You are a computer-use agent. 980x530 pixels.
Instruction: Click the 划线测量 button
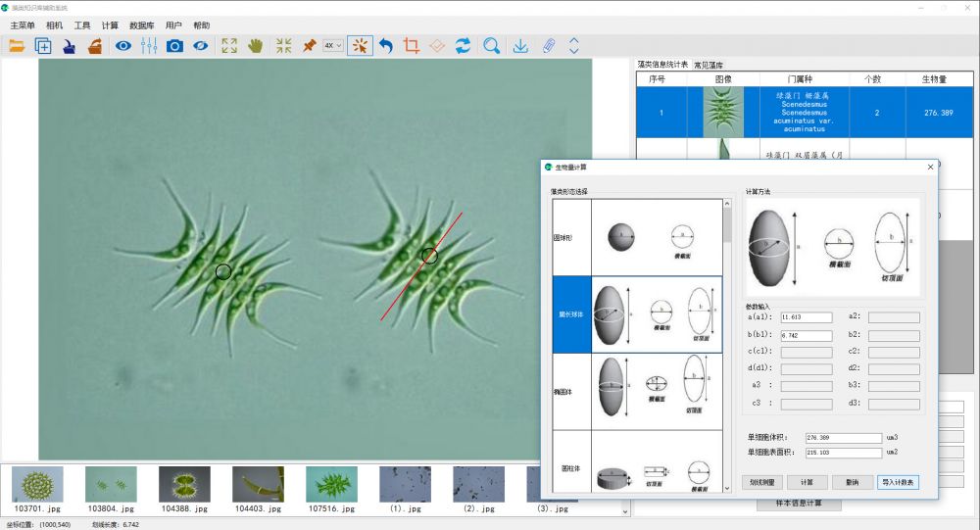pos(762,482)
